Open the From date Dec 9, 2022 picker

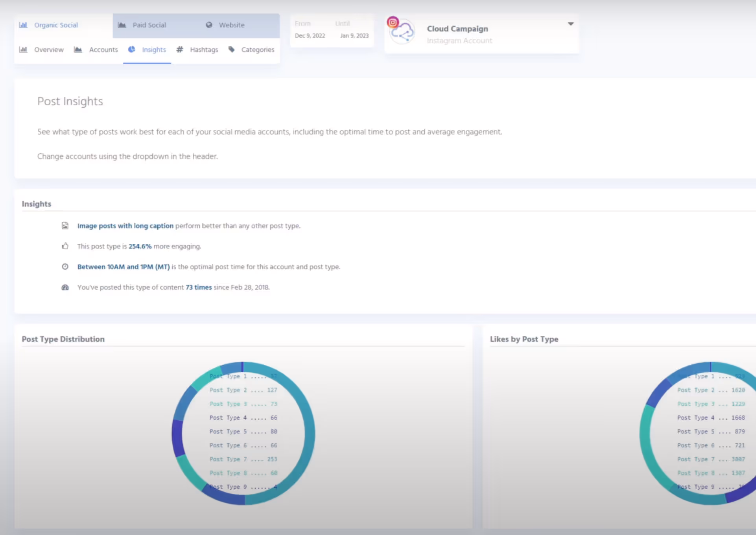pos(310,35)
